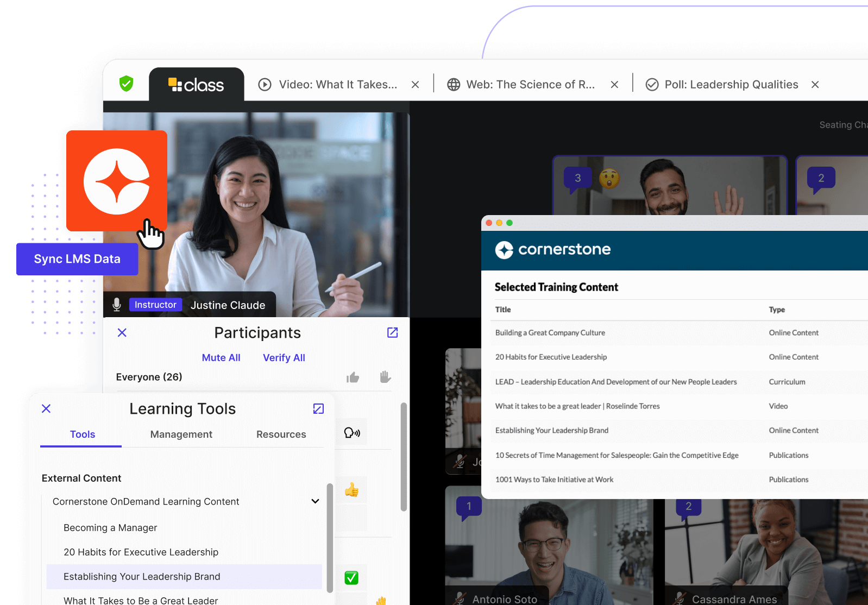The image size is (868, 605).
Task: Expand the Learning Tools panel icon
Action: pyautogui.click(x=318, y=408)
